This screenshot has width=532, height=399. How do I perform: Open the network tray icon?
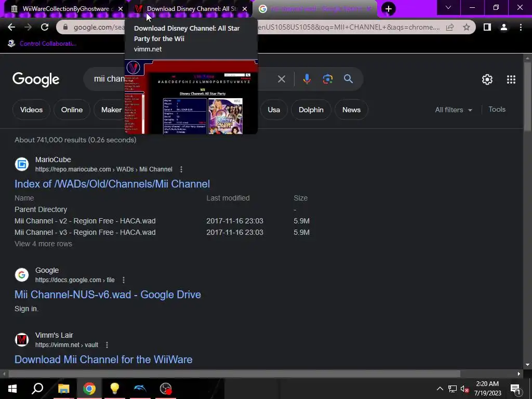tap(453, 389)
